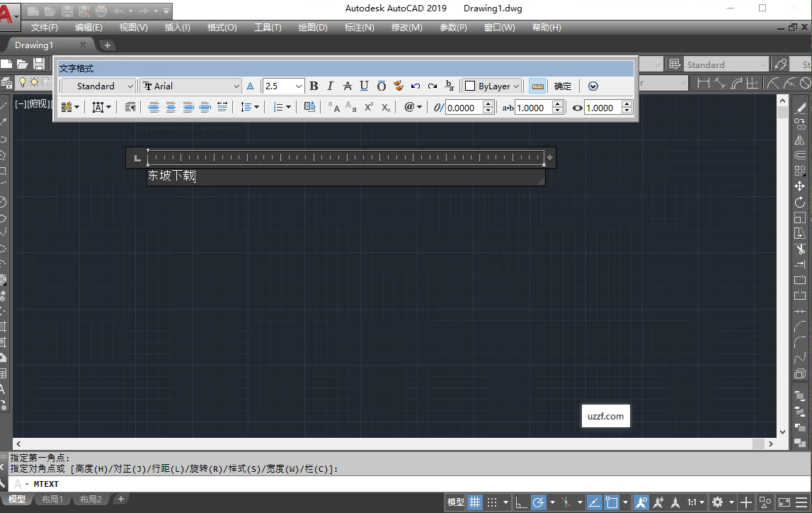Image resolution: width=812 pixels, height=513 pixels.
Task: Open the background mask paint icon
Action: (x=398, y=86)
